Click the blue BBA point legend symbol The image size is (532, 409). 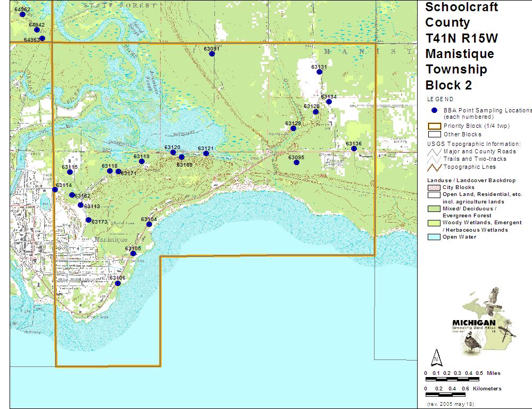[434, 110]
